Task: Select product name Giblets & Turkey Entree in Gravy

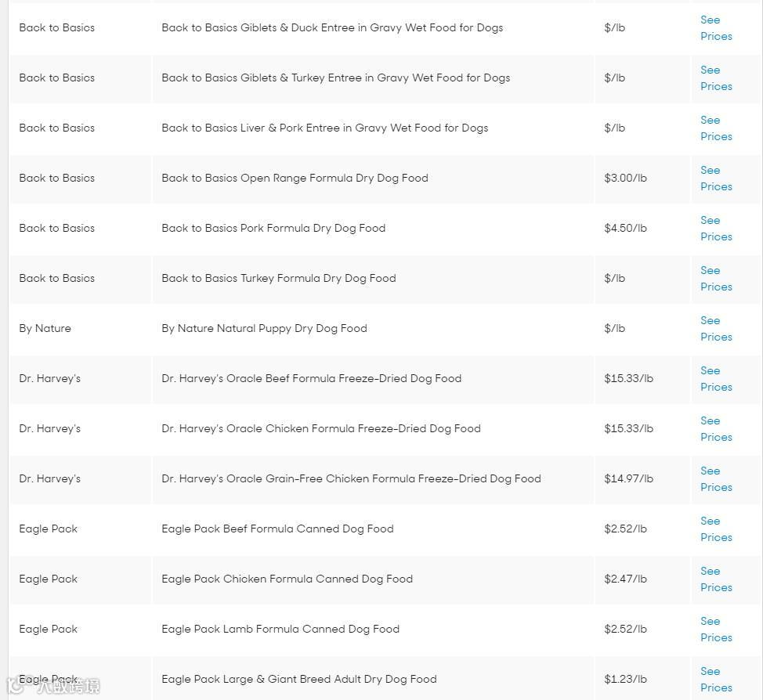Action: (336, 78)
